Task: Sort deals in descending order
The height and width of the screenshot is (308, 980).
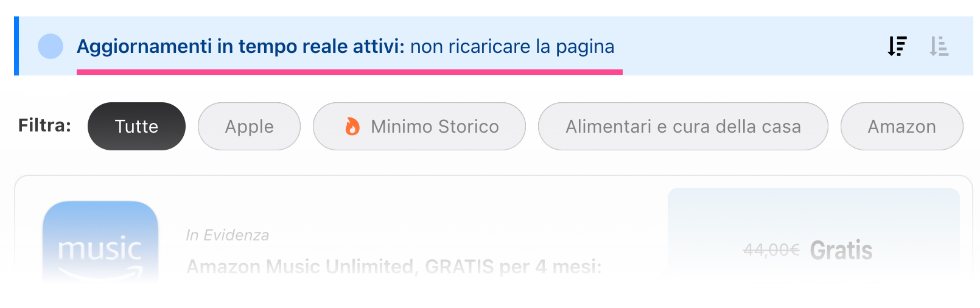Action: [x=897, y=46]
